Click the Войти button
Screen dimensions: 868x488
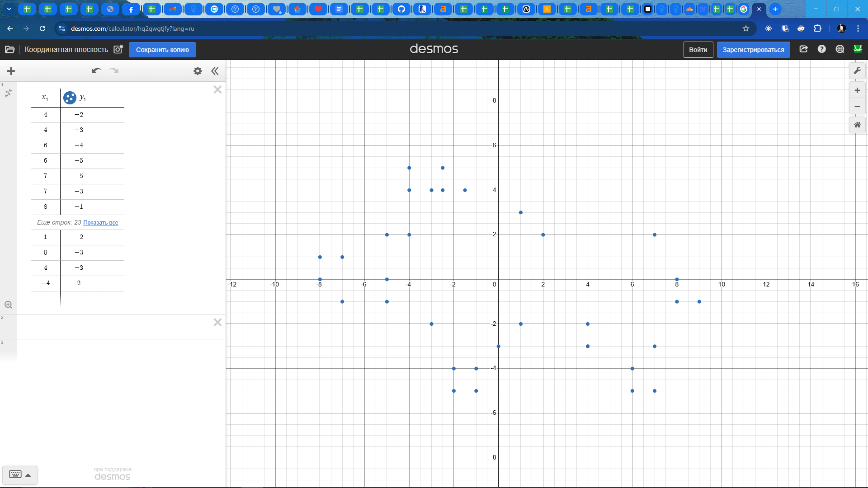tap(698, 50)
